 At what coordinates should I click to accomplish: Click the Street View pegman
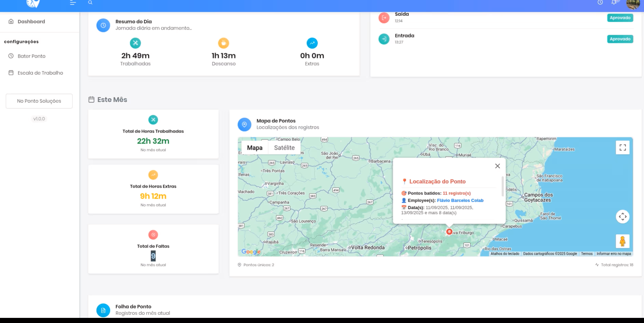pyautogui.click(x=622, y=241)
